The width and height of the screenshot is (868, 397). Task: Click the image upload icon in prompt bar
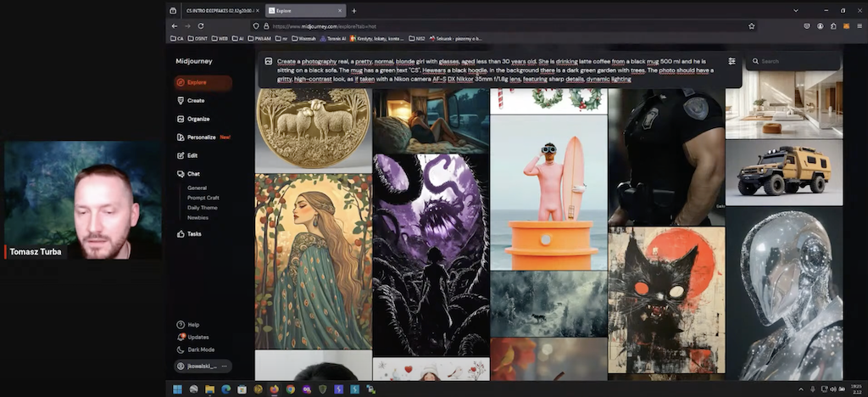[268, 61]
